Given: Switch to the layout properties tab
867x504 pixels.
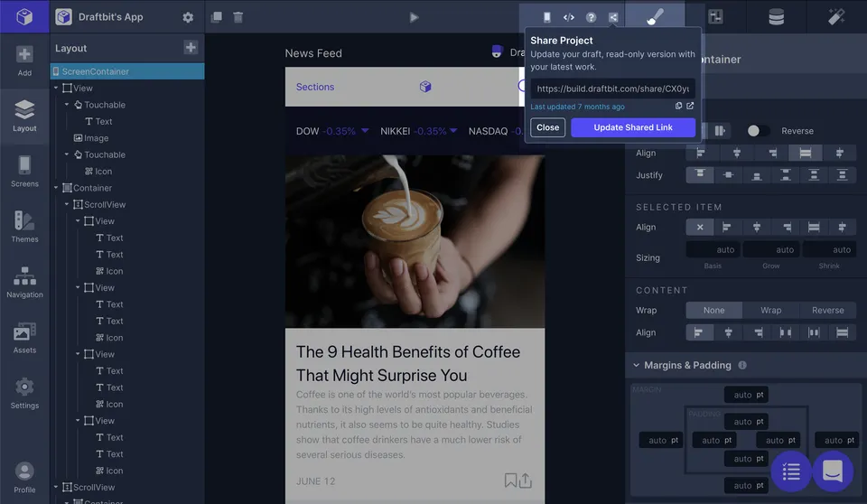Looking at the screenshot, I should [x=715, y=16].
